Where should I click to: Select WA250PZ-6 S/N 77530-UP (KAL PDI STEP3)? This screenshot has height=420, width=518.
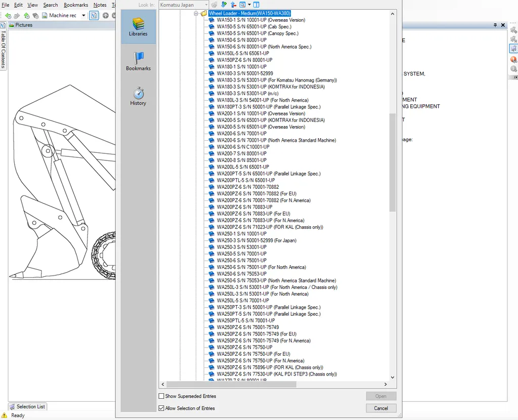point(277,374)
